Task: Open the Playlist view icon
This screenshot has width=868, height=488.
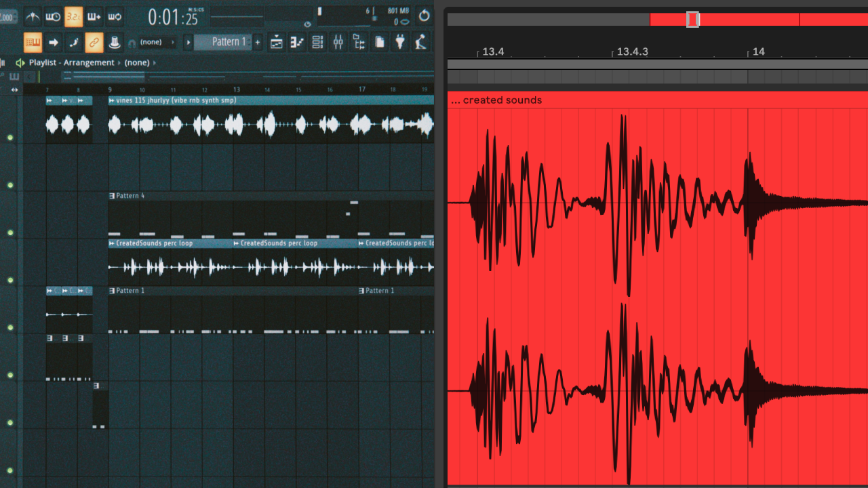Action: click(277, 42)
